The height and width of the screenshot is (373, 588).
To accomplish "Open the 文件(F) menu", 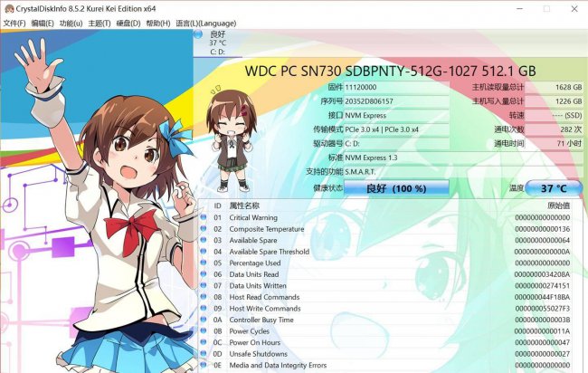I will 14,24.
